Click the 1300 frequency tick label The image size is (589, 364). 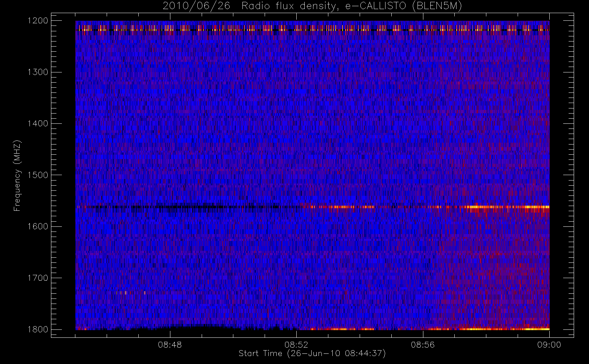tap(38, 72)
